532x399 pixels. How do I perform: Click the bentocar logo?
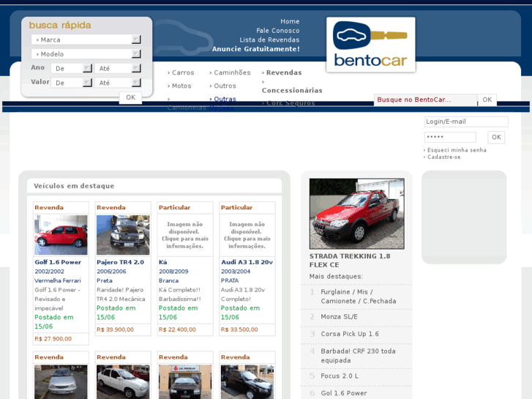[370, 45]
